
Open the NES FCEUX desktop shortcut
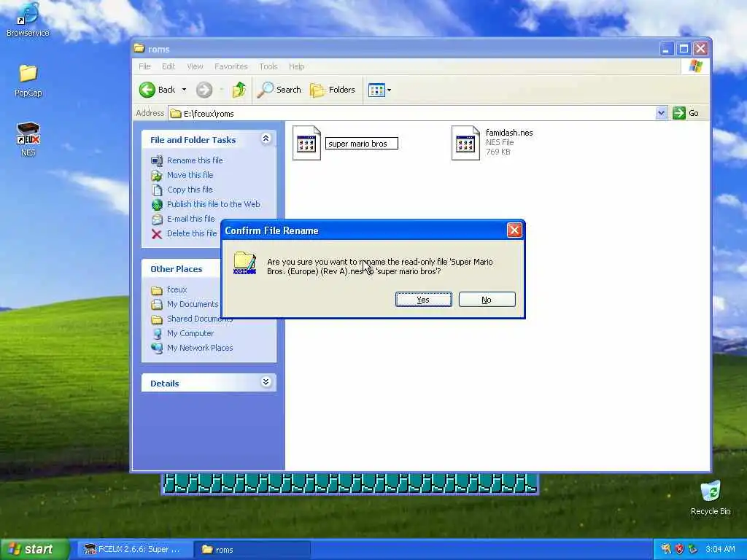(x=28, y=139)
